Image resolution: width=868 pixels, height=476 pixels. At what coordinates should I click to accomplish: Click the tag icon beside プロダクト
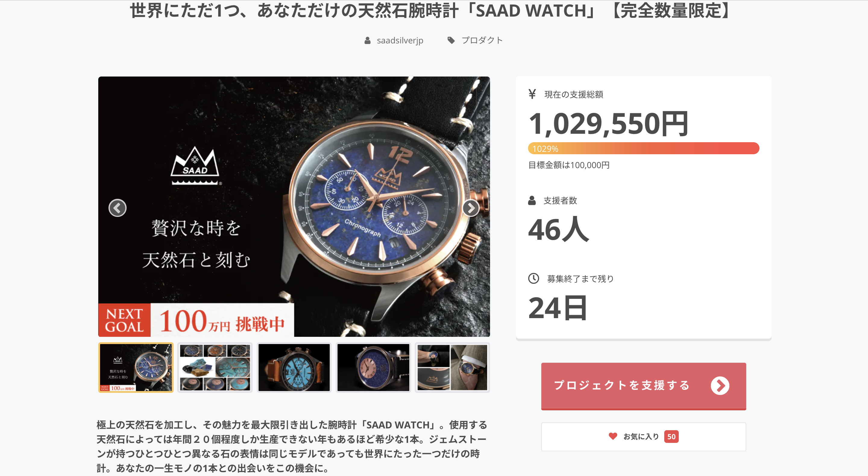pos(451,40)
